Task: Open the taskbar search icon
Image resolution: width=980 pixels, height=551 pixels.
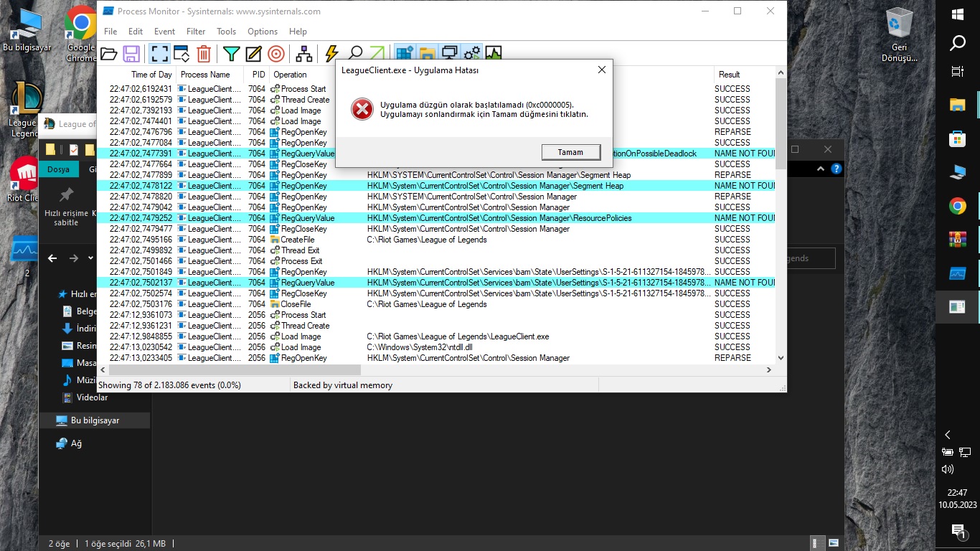Action: [x=958, y=43]
